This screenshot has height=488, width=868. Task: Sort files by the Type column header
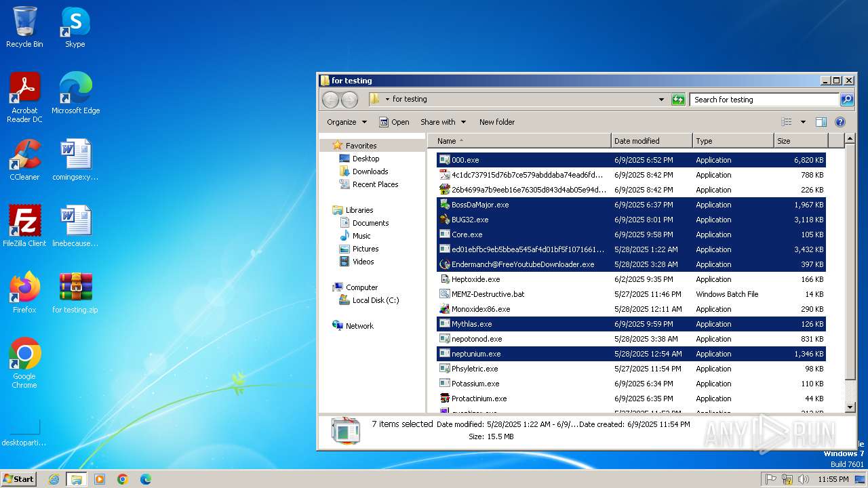[733, 141]
